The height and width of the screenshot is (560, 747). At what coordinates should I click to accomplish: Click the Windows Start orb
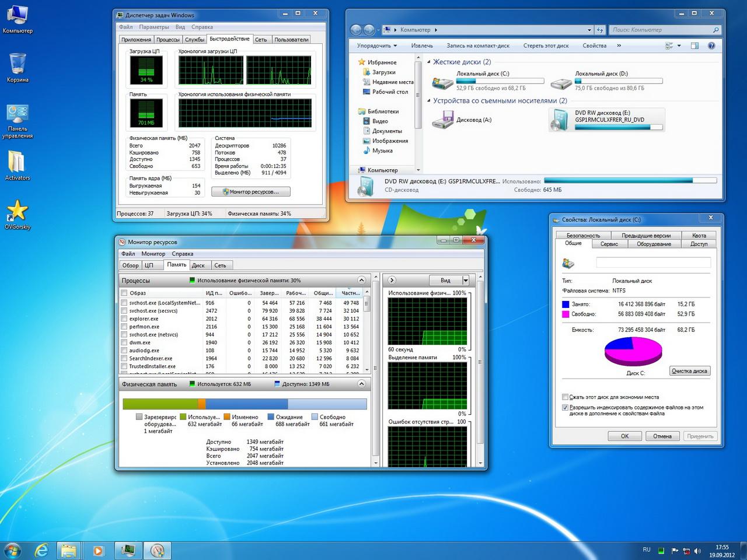point(12,549)
